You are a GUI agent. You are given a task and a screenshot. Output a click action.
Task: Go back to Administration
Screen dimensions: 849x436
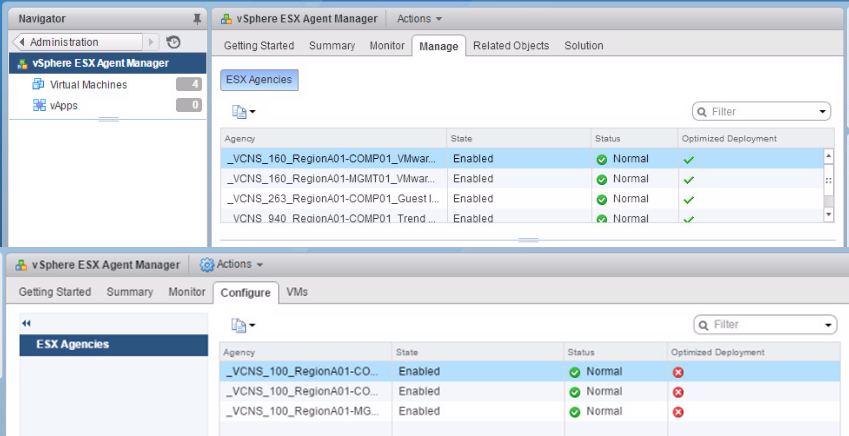point(77,42)
